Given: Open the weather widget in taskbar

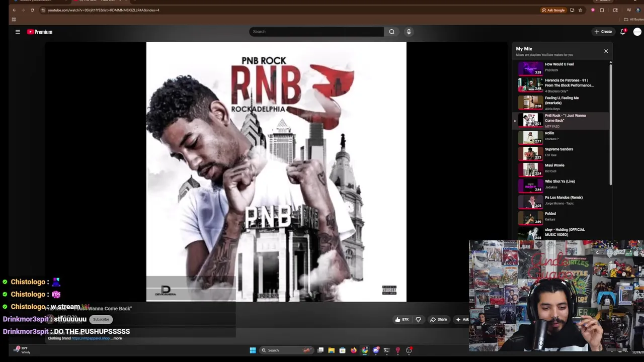Looking at the screenshot, I should pyautogui.click(x=22, y=350).
